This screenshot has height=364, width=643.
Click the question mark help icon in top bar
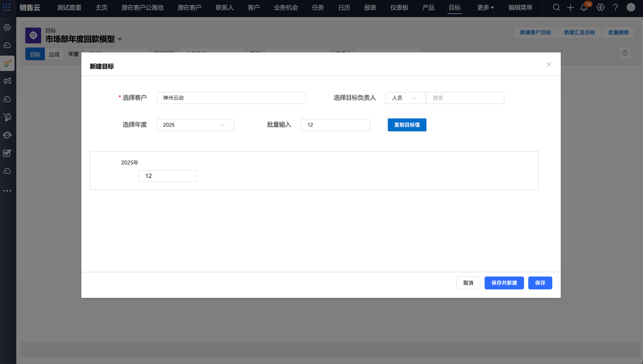tap(615, 7)
